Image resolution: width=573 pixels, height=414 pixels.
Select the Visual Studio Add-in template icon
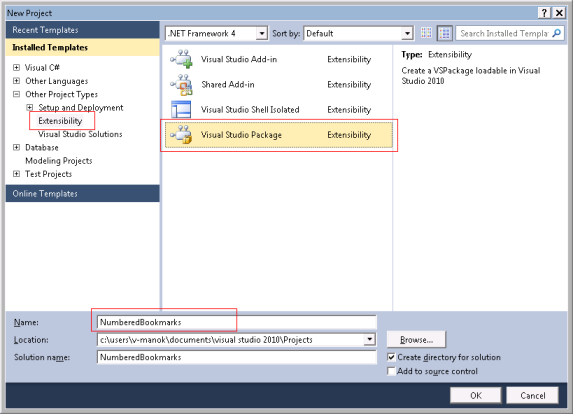(182, 59)
